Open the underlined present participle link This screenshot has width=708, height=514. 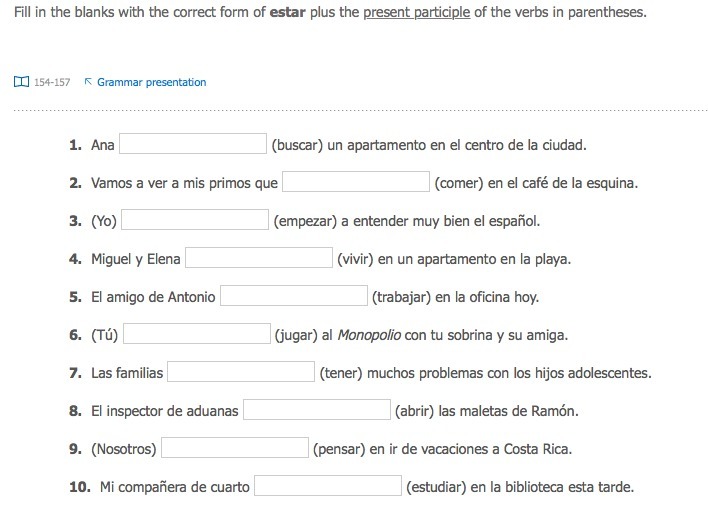(416, 14)
